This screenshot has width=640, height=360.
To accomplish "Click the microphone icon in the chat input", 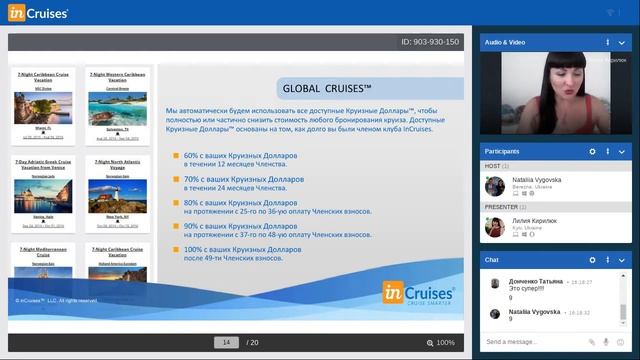I will tap(606, 342).
